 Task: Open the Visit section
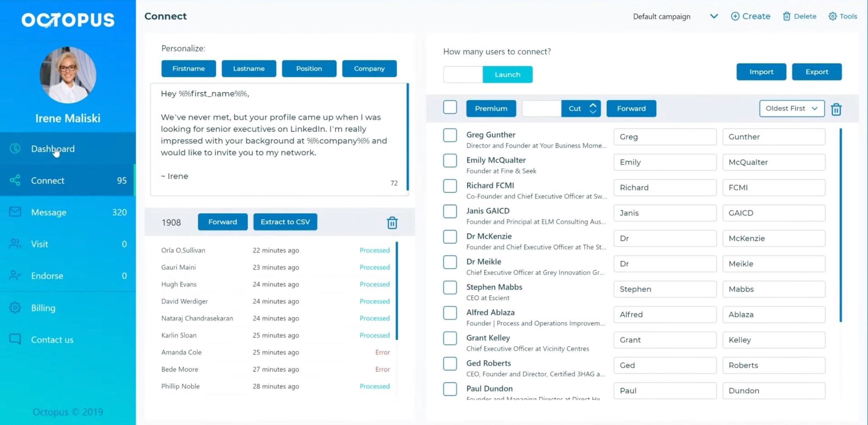pyautogui.click(x=68, y=244)
